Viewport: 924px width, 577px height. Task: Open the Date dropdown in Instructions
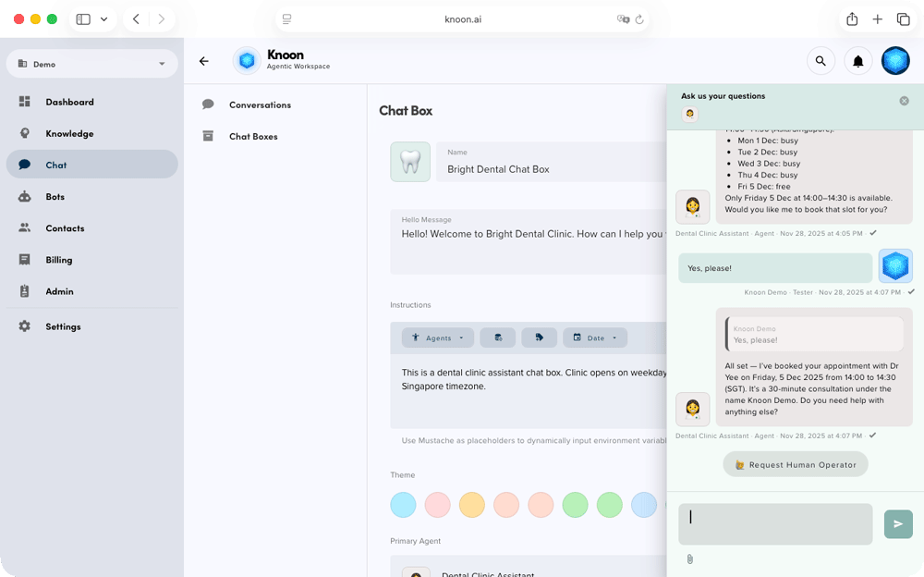(595, 338)
